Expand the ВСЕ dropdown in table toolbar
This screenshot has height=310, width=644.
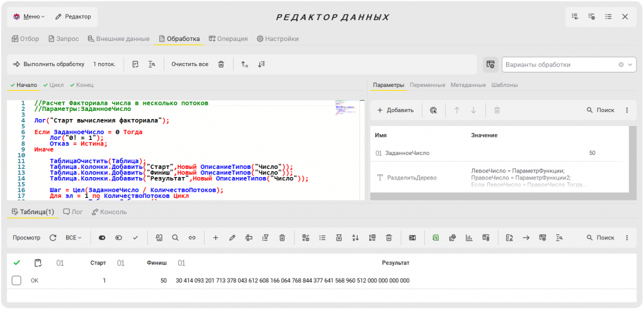74,238
